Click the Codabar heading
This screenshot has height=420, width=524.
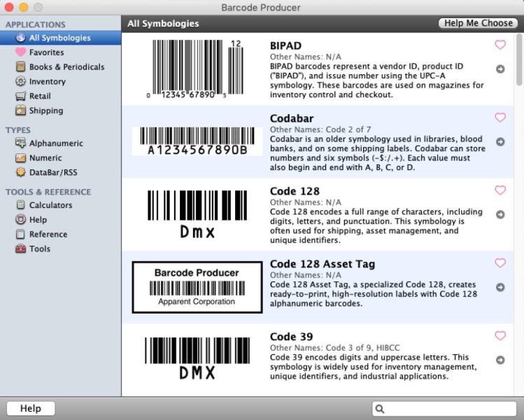(x=292, y=118)
